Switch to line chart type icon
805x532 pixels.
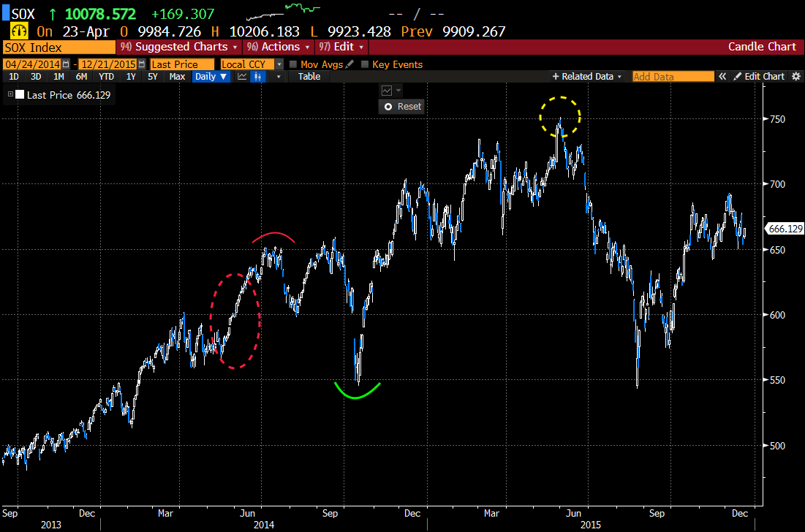tap(241, 77)
